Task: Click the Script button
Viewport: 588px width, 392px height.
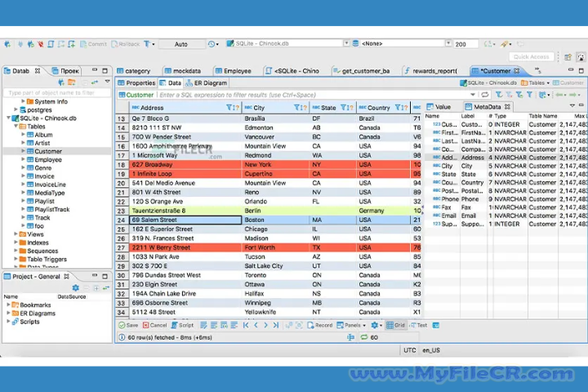Action: [183, 325]
